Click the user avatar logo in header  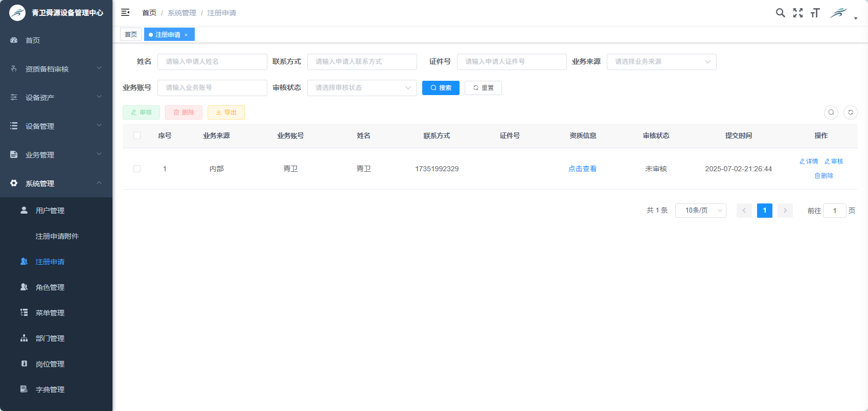tap(839, 13)
